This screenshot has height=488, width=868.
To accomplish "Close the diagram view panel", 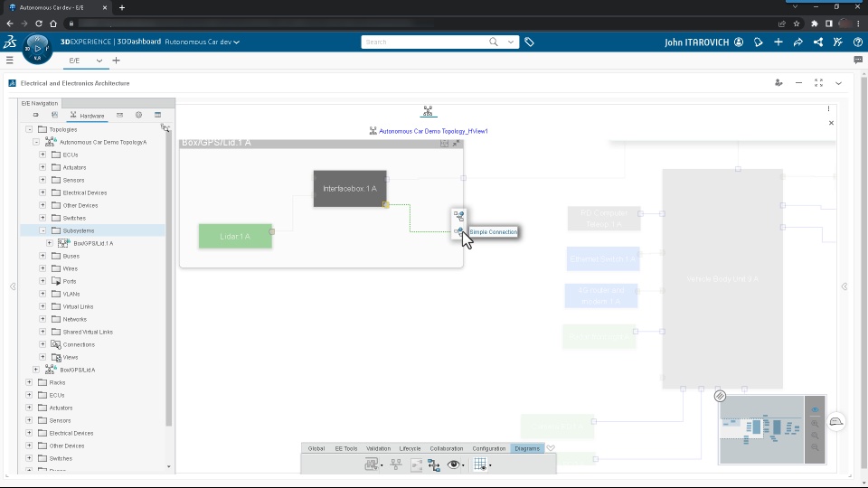I will 831,123.
